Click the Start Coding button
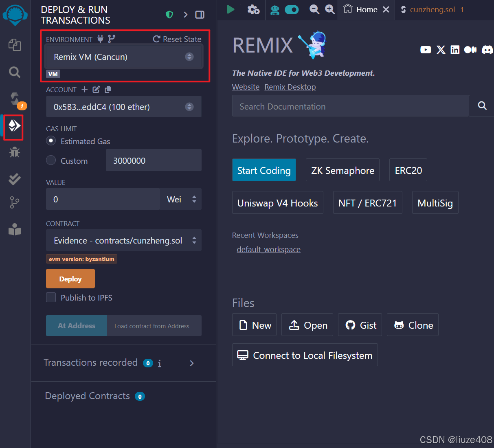This screenshot has width=494, height=448. [264, 170]
